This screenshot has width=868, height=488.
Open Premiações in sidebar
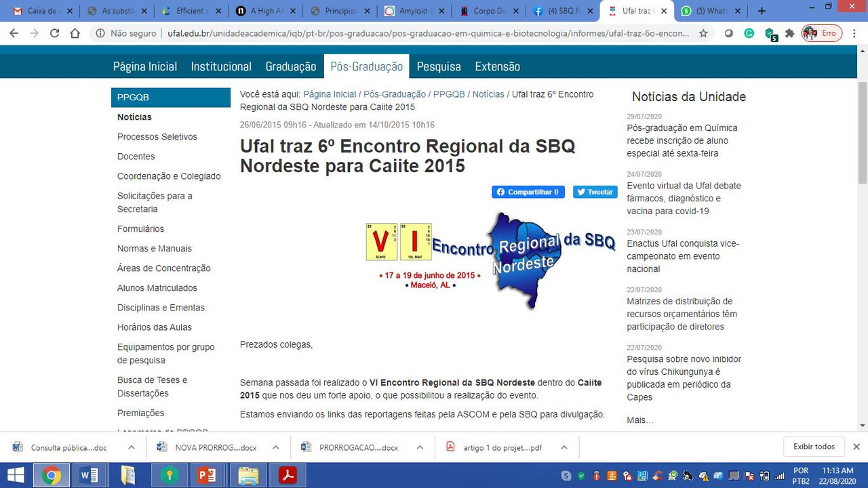point(140,413)
